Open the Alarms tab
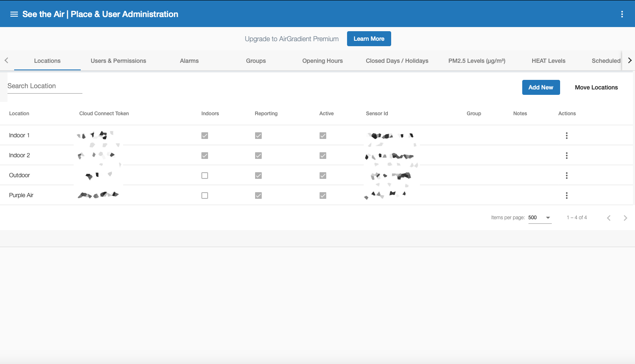 tap(189, 61)
